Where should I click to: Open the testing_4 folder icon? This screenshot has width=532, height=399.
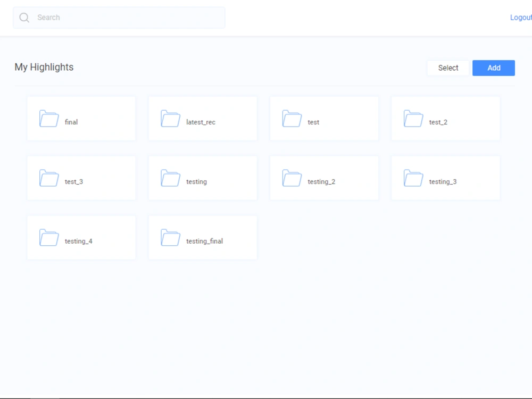49,238
